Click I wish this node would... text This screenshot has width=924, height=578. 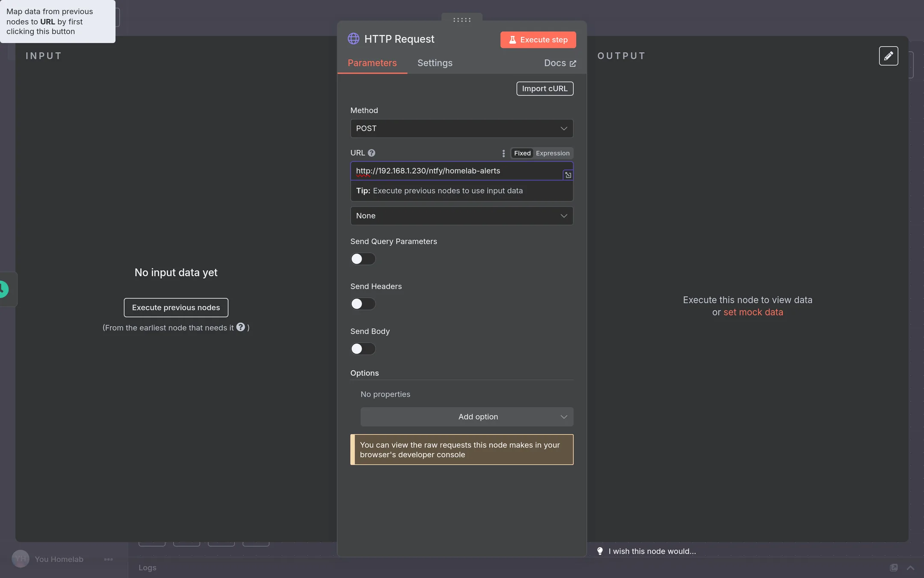coord(652,551)
